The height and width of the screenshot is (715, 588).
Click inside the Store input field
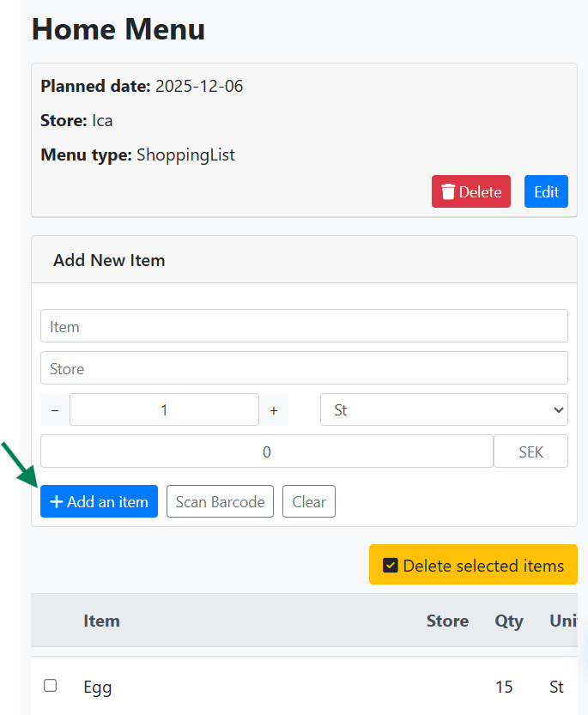304,367
